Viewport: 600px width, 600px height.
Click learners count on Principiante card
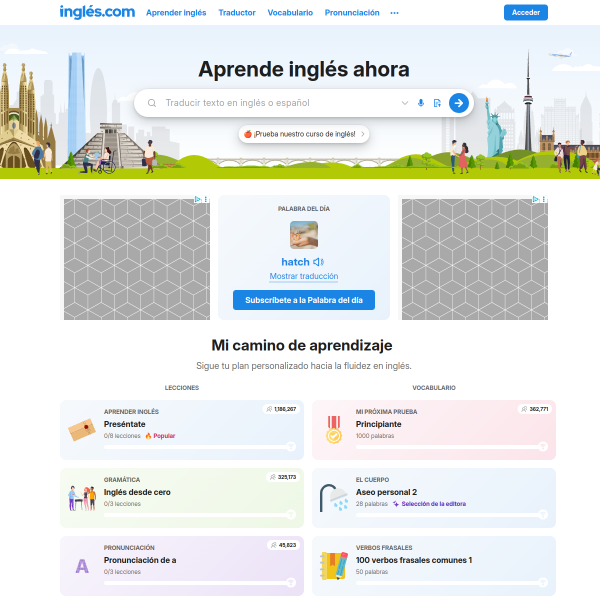(535, 409)
